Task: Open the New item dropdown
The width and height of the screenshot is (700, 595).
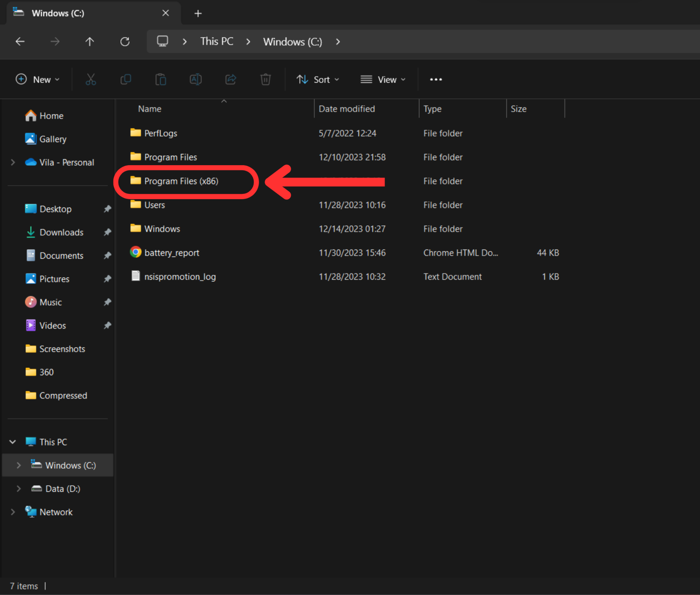Action: pyautogui.click(x=38, y=79)
